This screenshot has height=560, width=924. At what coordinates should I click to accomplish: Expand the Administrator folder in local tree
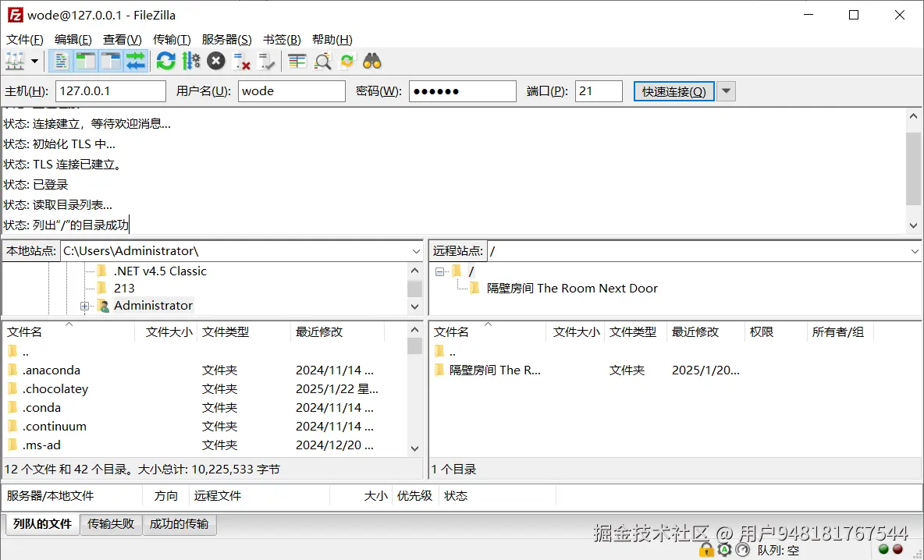pyautogui.click(x=85, y=307)
